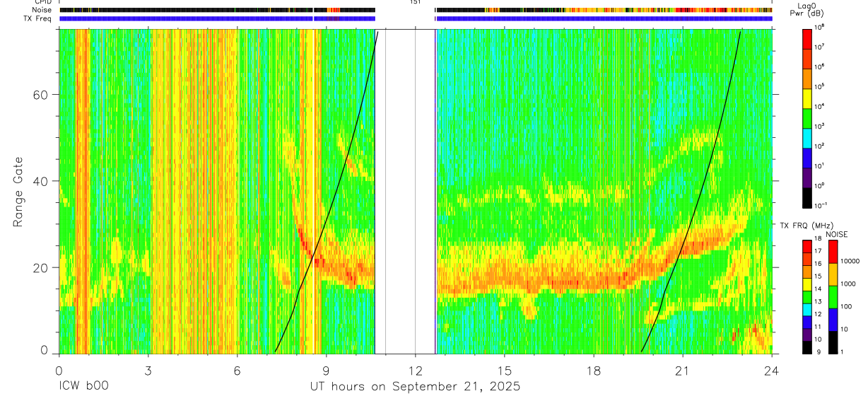This screenshot has height=401, width=868.
Task: Click the green segment of Lag0 Pwr colorbar
Action: coord(807,117)
